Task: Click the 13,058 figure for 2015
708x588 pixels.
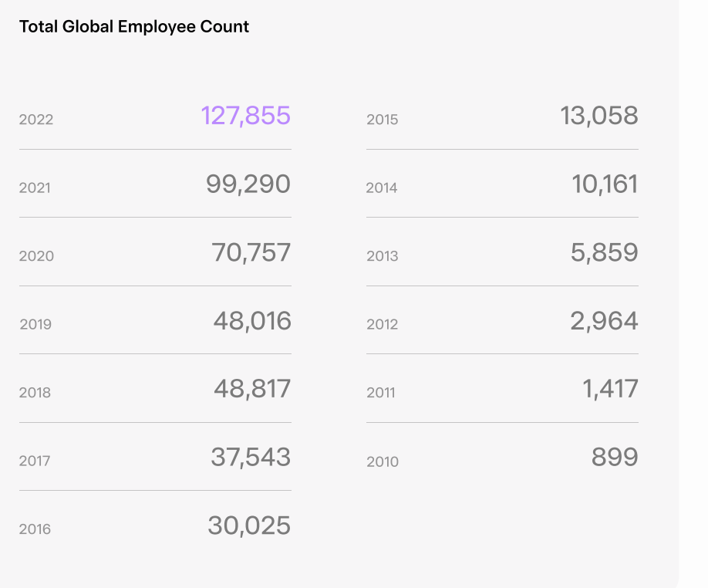Action: click(599, 116)
